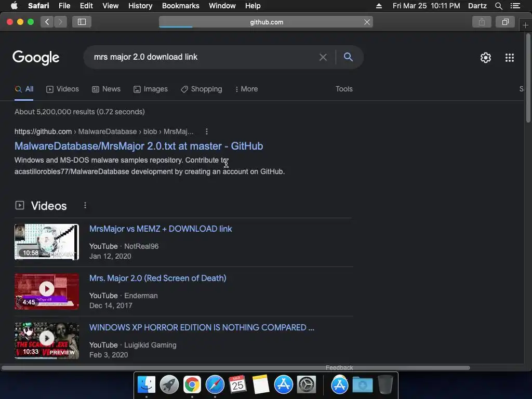Open the Google apps grid

click(x=510, y=58)
